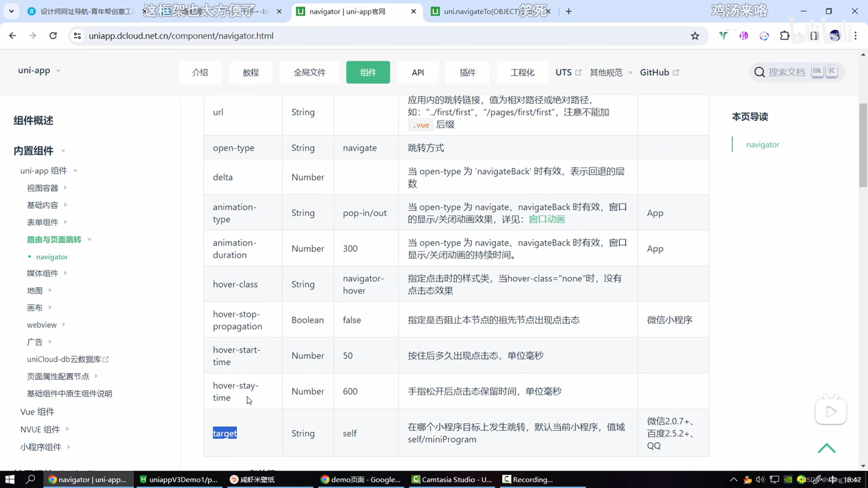Viewport: 868px width, 488px height.
Task: Expand NVUE 组件 in sidebar
Action: pyautogui.click(x=44, y=429)
